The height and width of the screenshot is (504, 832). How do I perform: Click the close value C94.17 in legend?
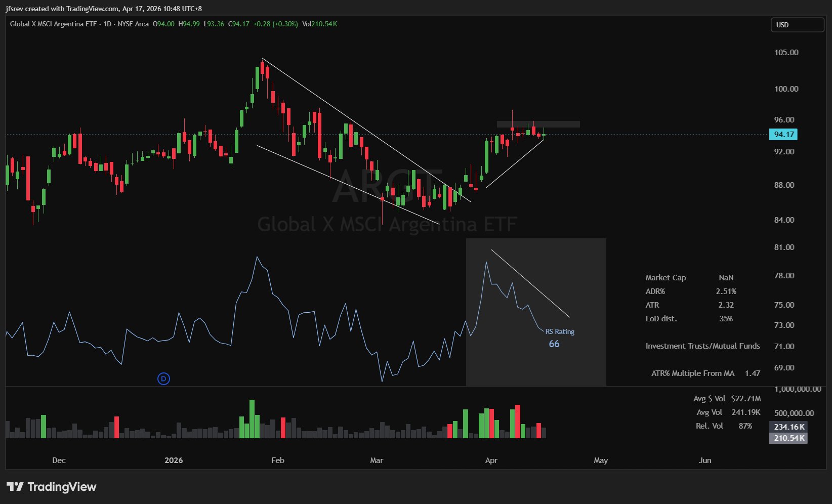[x=238, y=24]
